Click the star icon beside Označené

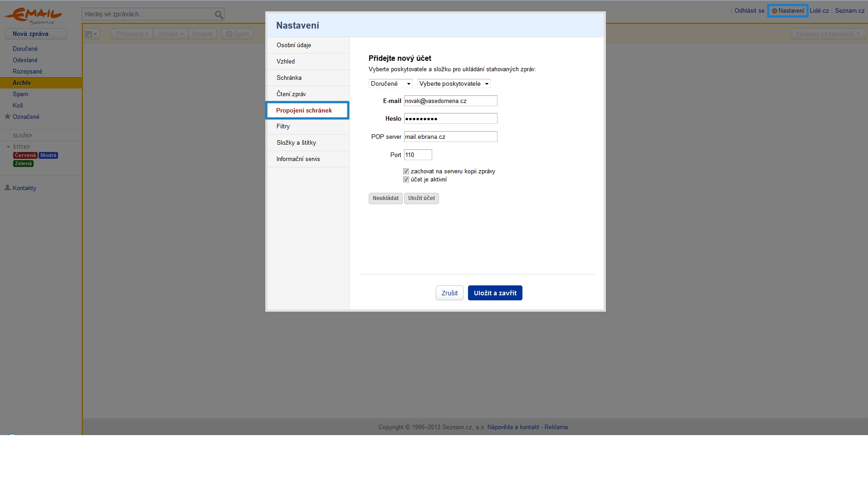tap(7, 117)
